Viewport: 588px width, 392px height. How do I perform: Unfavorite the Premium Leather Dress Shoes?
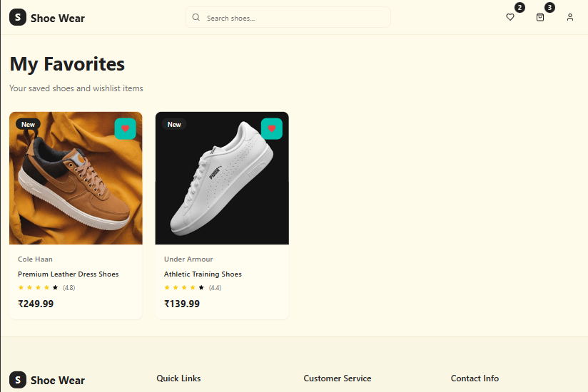126,129
